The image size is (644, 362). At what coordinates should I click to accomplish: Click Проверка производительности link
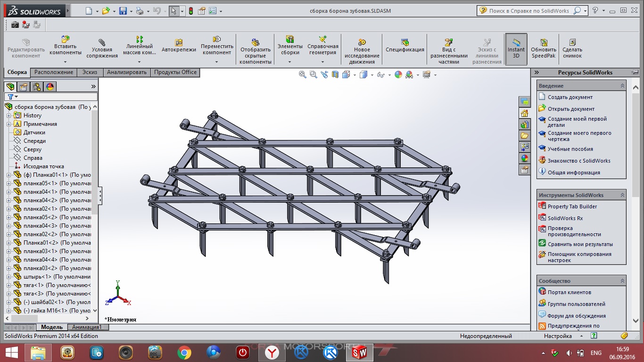[x=574, y=231]
